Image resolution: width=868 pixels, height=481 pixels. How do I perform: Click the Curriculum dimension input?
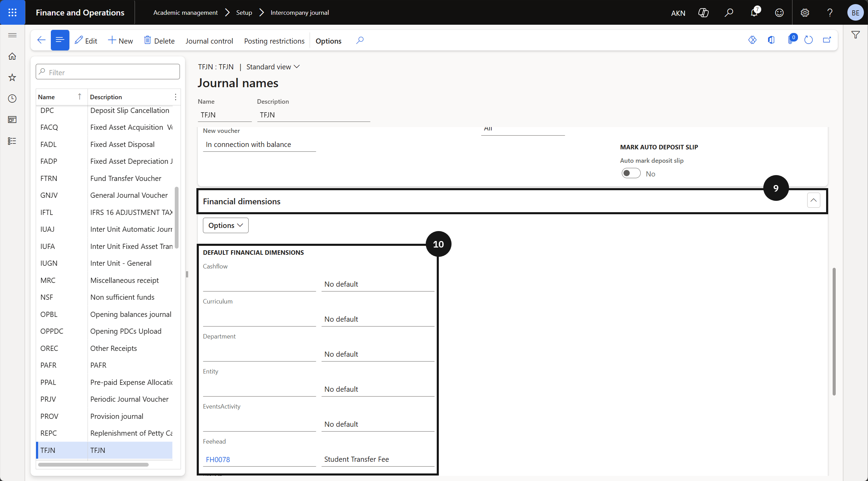click(259, 319)
